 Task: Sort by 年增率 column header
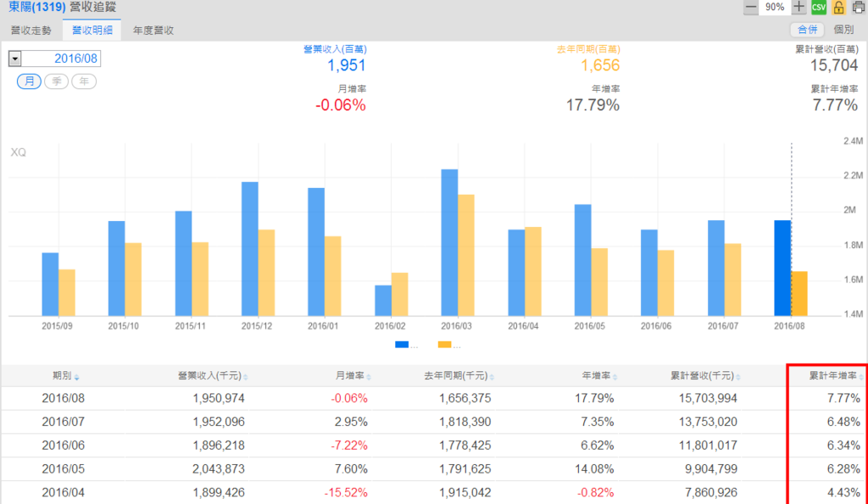[x=599, y=376]
